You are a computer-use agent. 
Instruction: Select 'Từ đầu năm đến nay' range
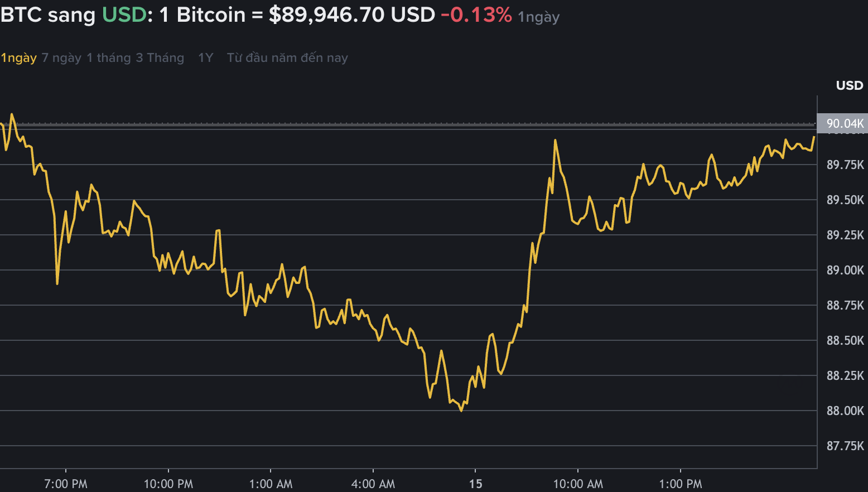(287, 57)
